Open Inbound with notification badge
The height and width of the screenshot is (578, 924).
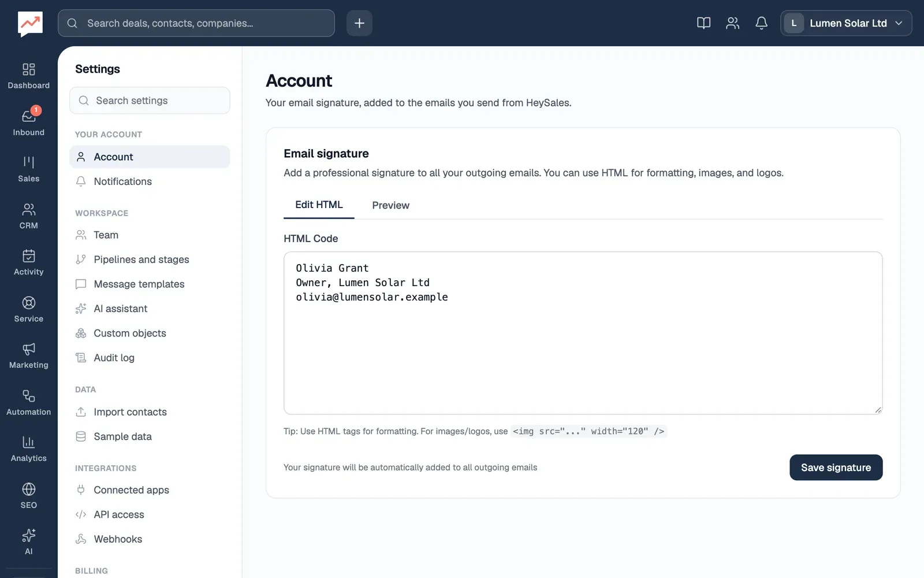28,123
